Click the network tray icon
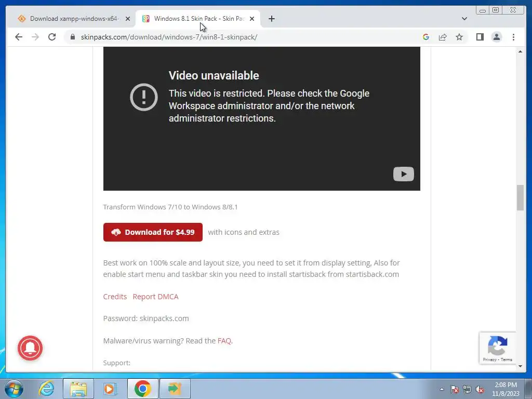Image resolution: width=532 pixels, height=399 pixels. (467, 389)
